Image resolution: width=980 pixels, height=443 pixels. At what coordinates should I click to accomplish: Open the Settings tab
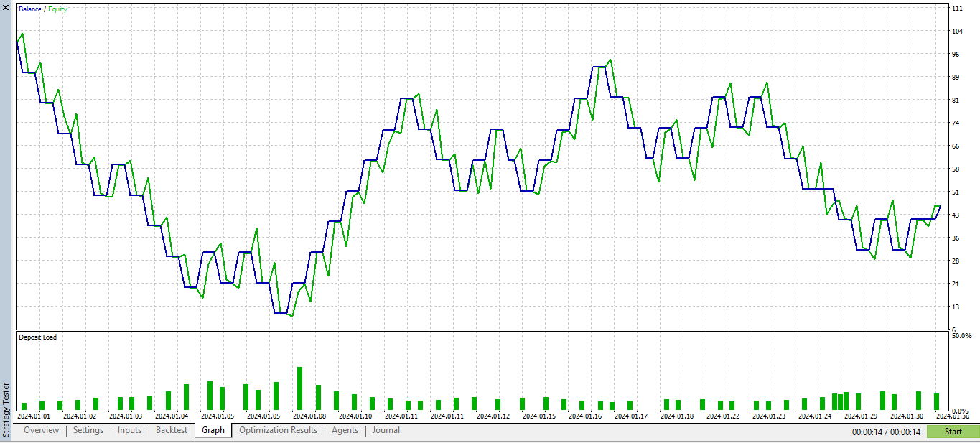(88, 430)
